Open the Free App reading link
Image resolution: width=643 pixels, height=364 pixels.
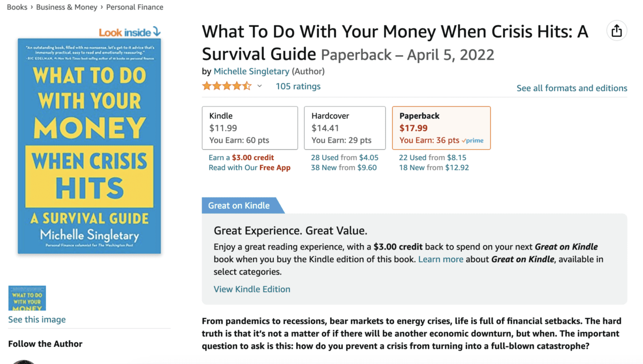click(274, 168)
